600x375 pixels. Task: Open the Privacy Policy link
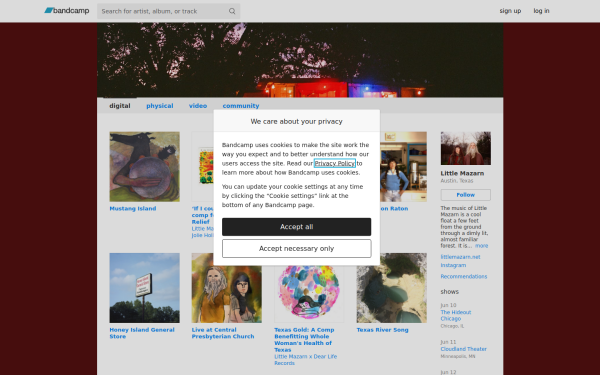click(334, 163)
